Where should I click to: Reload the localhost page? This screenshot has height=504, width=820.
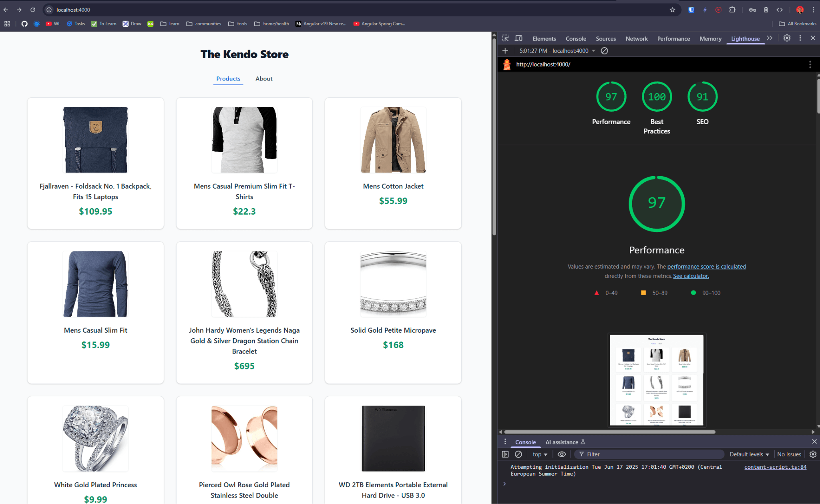pos(33,10)
